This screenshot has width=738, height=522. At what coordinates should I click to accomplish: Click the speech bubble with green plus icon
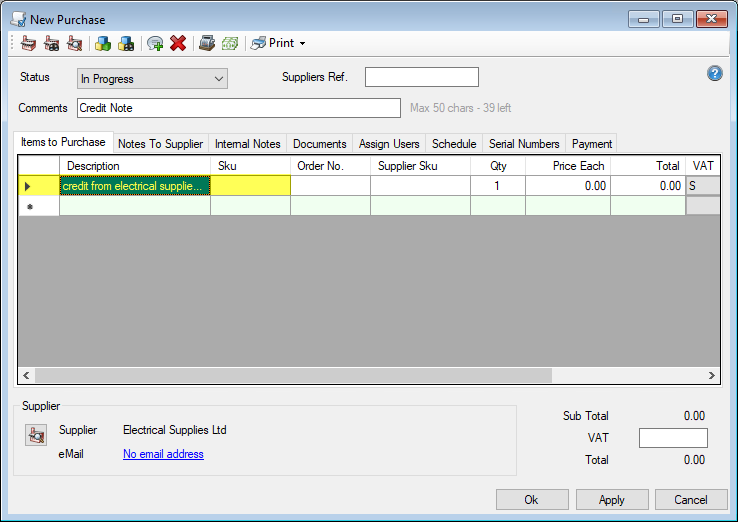click(x=155, y=43)
